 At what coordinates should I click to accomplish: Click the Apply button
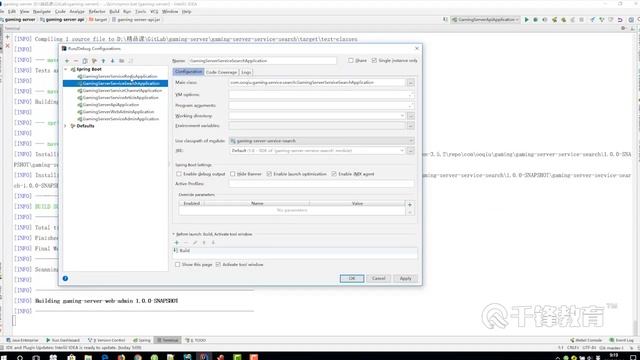click(405, 278)
